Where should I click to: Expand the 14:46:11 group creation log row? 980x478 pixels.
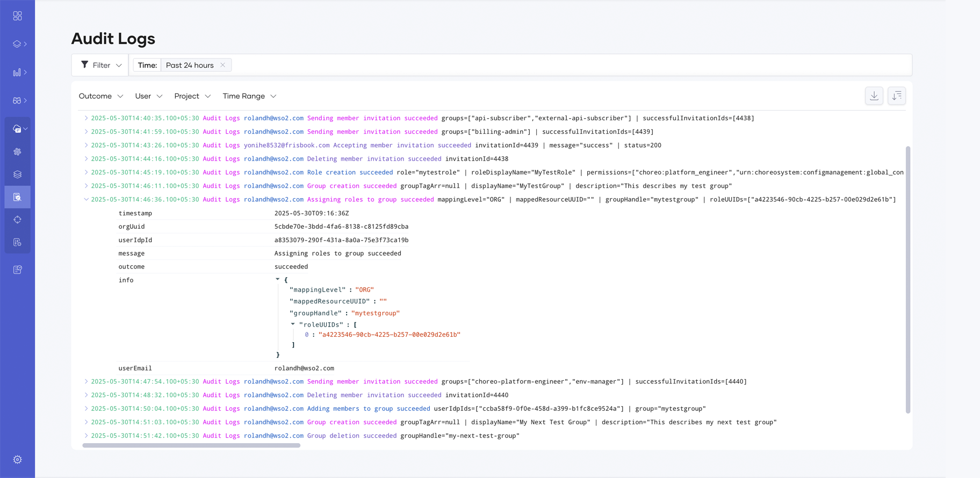(86, 186)
